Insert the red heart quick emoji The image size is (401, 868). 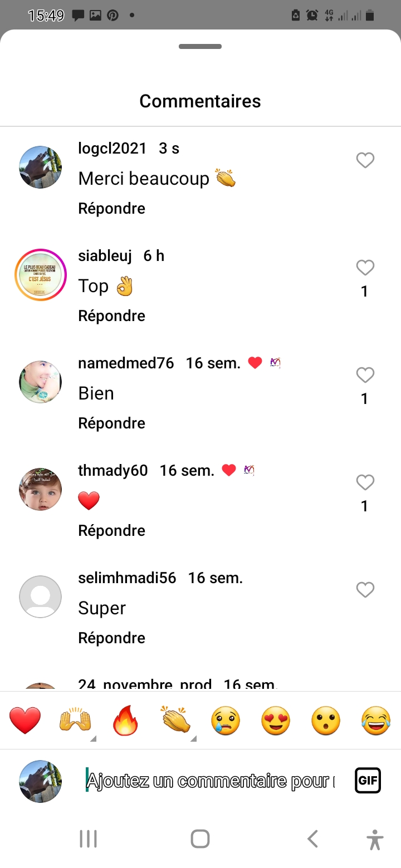click(x=25, y=721)
